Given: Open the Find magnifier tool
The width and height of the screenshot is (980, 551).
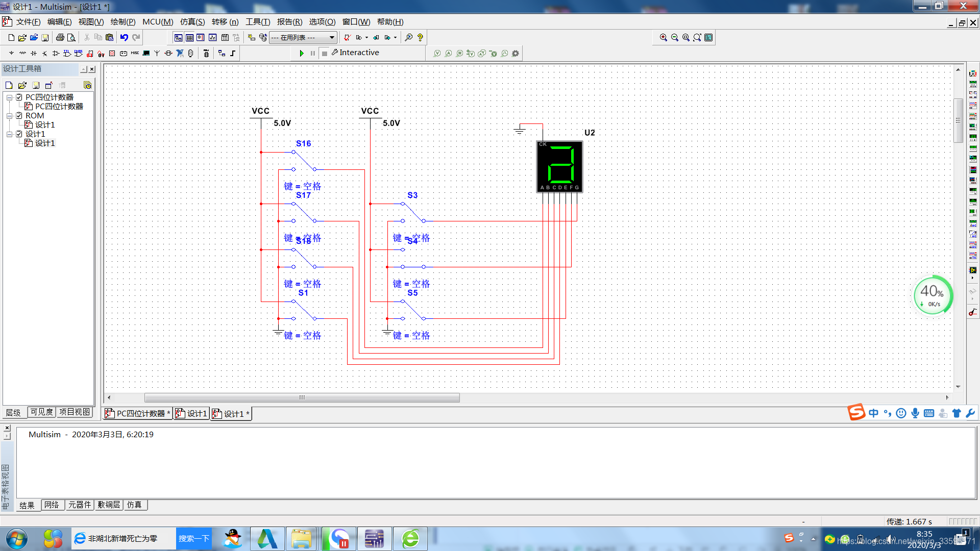Looking at the screenshot, I should (408, 38).
